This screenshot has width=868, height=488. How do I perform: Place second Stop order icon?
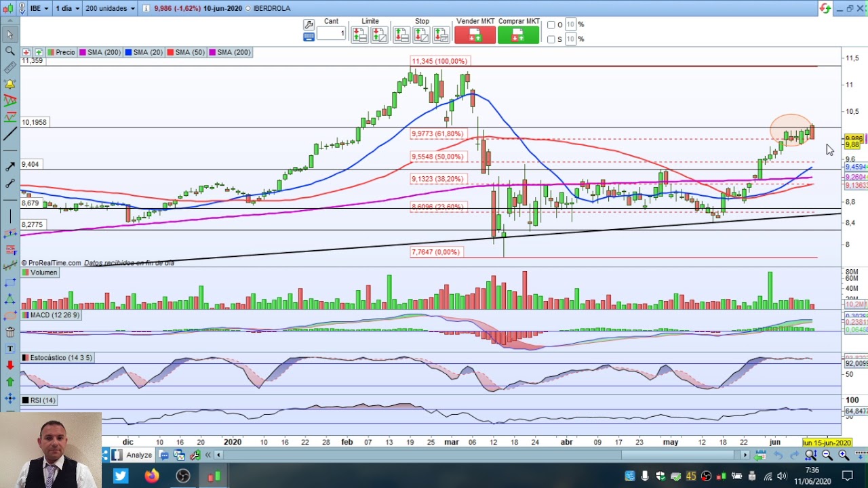422,35
